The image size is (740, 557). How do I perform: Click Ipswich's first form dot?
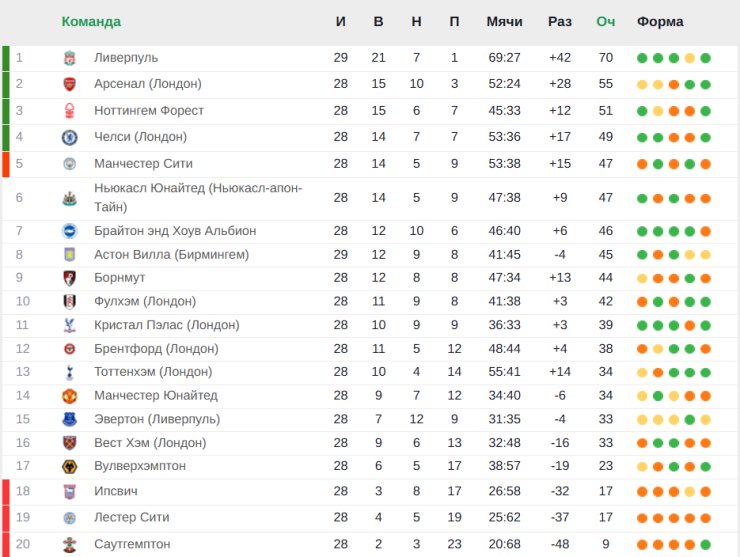click(x=642, y=492)
